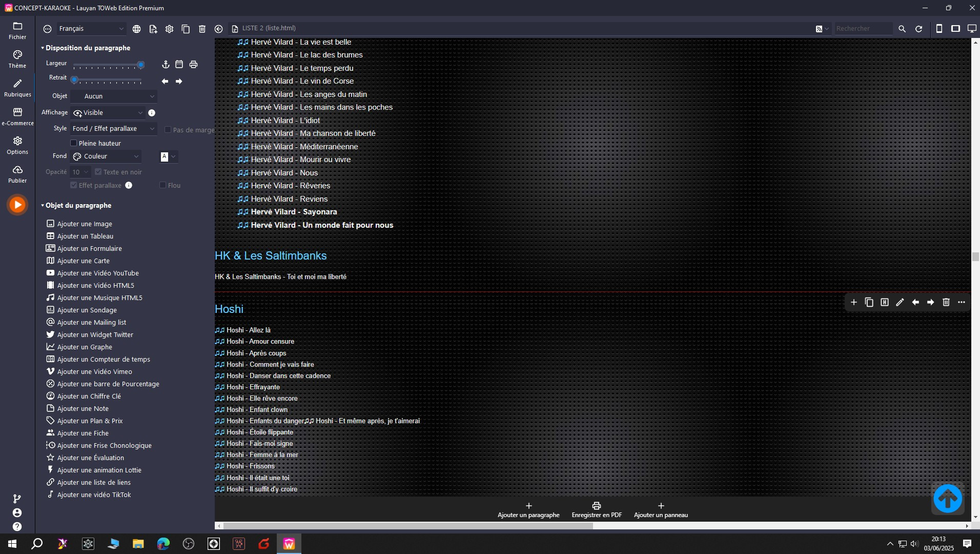Toggle the Pas de marge checkbox
Screen dimensions: 980x554
pyautogui.click(x=168, y=130)
